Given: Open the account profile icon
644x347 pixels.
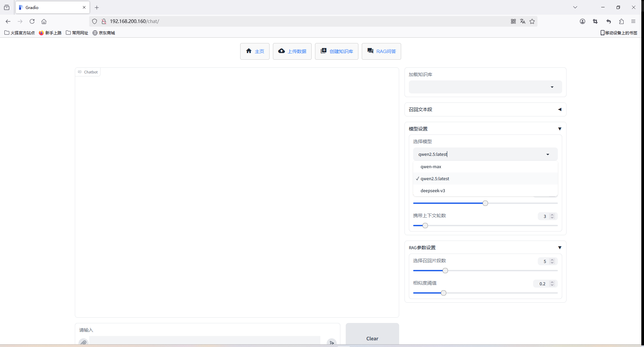Looking at the screenshot, I should (583, 21).
